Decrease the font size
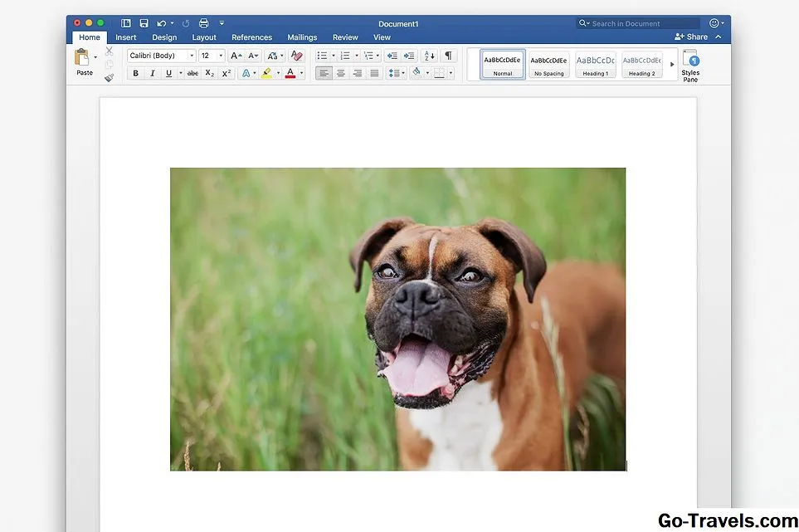The image size is (799, 532). point(253,56)
